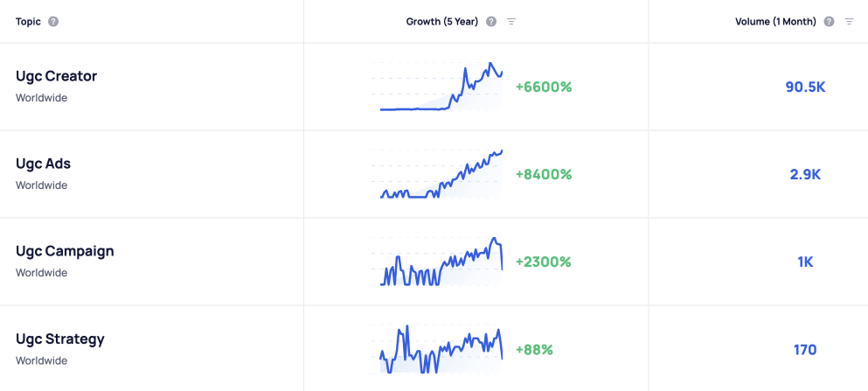The image size is (868, 391).
Task: Select the Ugc Strategy topic
Action: 59,339
